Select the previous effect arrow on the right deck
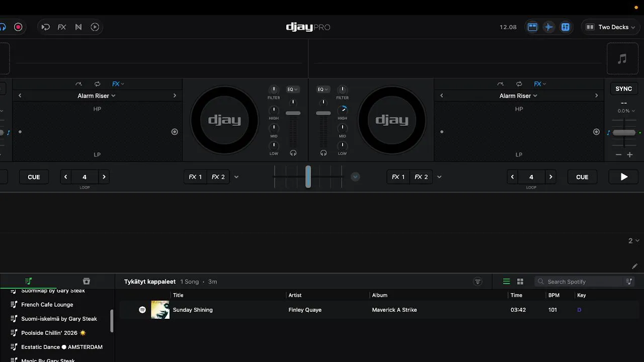Viewport: 644px width, 362px height. click(x=442, y=96)
